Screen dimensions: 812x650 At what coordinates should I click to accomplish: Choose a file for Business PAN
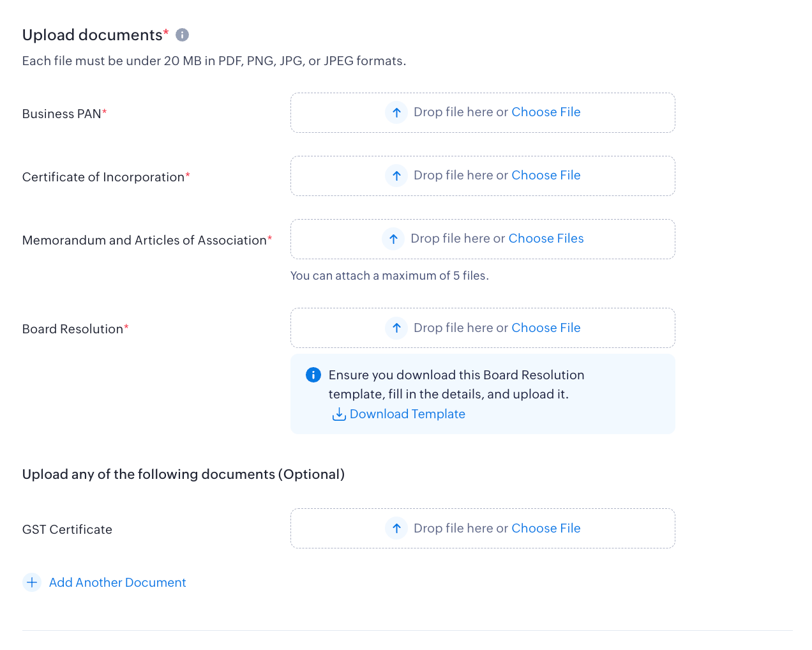[546, 112]
